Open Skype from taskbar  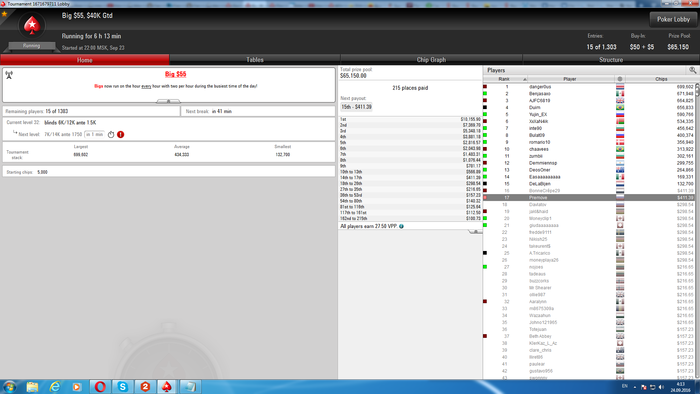click(x=122, y=387)
